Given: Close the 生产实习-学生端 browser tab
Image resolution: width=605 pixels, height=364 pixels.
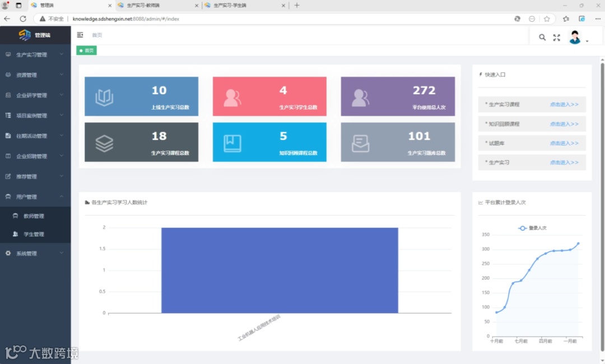Looking at the screenshot, I should click(283, 6).
